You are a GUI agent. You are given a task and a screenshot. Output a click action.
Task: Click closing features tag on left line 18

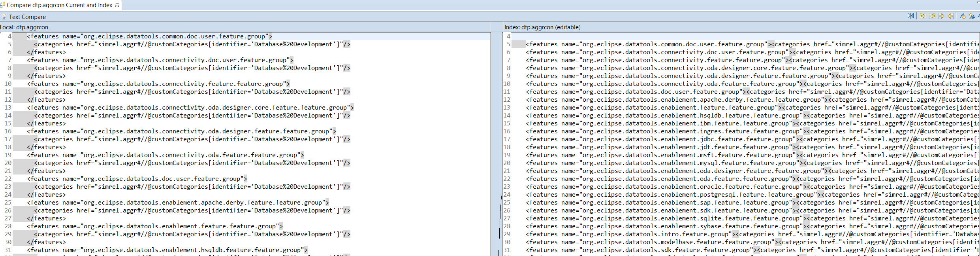[46, 147]
